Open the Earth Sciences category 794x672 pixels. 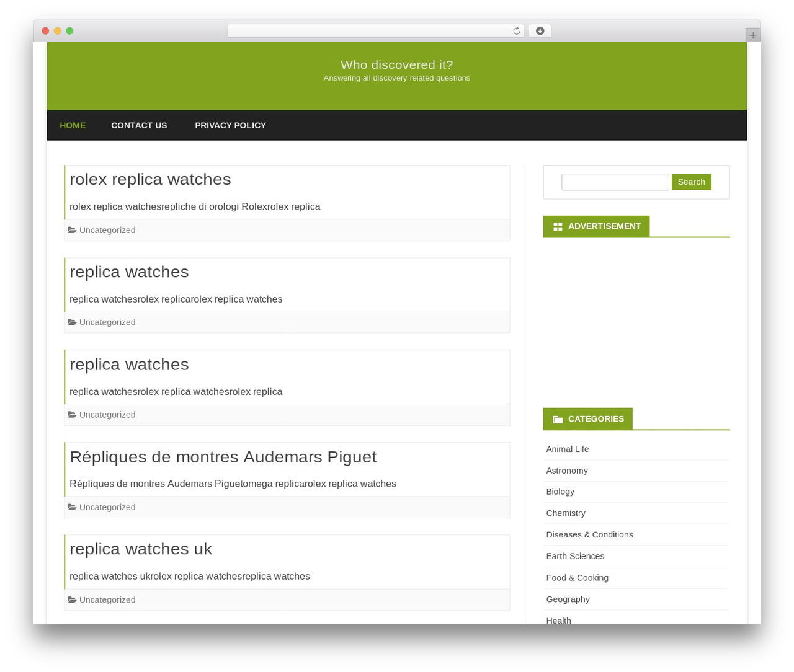tap(575, 556)
